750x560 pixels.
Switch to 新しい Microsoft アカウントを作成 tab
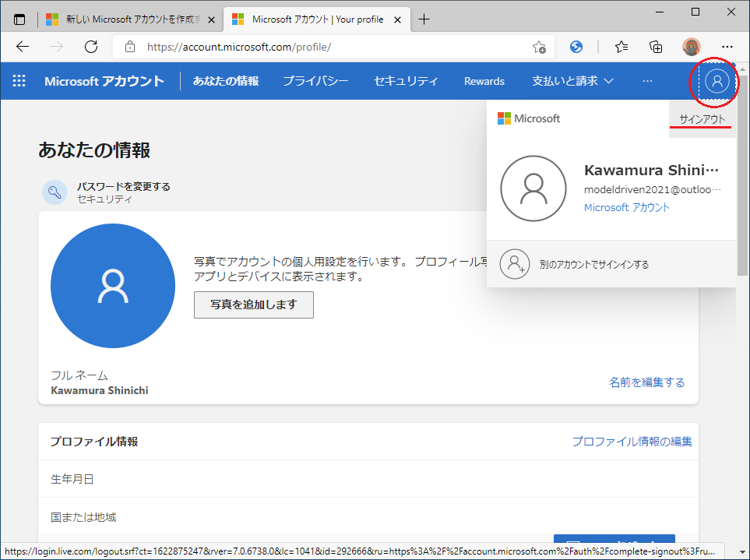pyautogui.click(x=130, y=19)
